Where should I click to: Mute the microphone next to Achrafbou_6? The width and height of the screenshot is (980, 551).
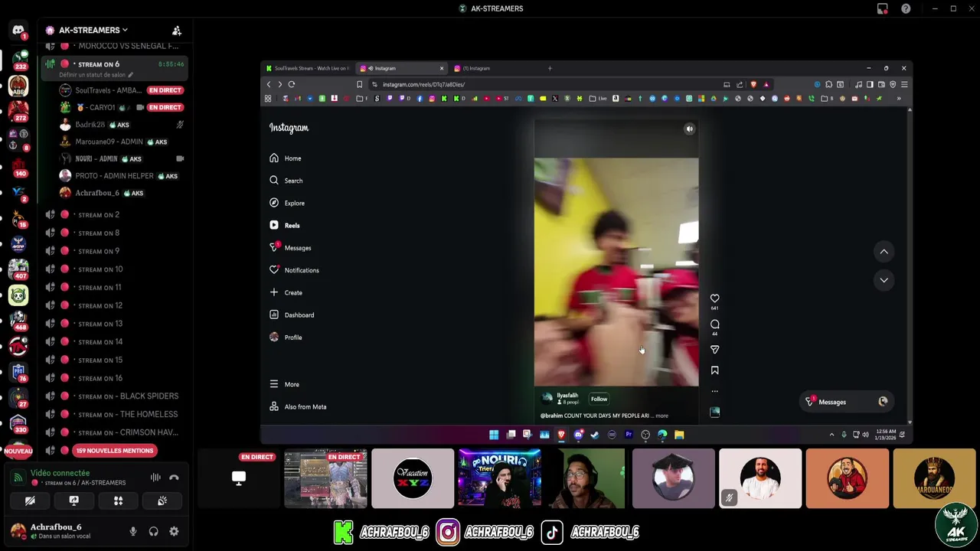pyautogui.click(x=133, y=531)
